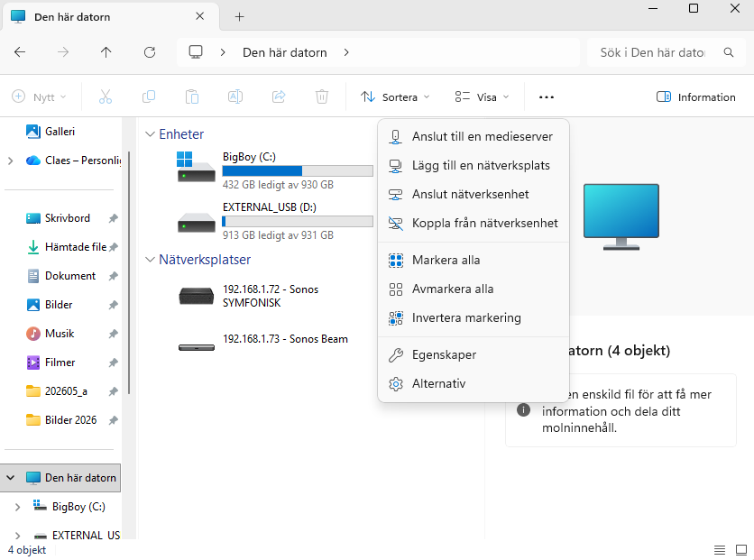Choose Koppla från nätverksenhet
The height and width of the screenshot is (560, 754).
point(474,223)
